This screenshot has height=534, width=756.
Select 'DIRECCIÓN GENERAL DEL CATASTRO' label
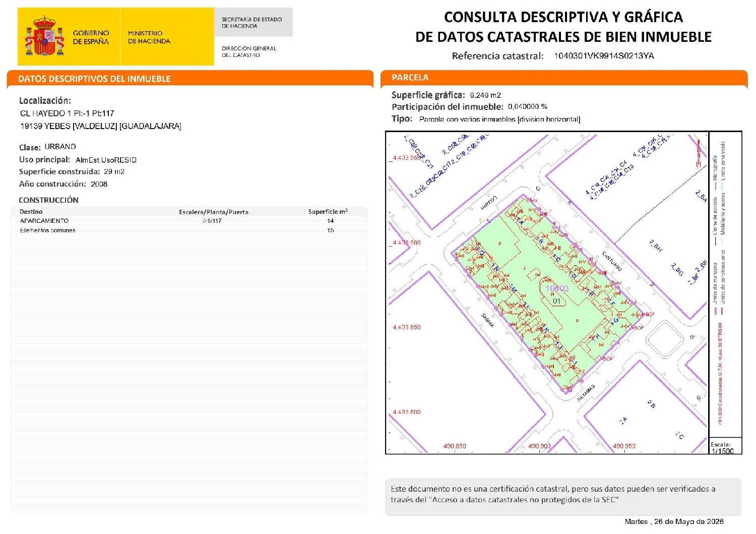[249, 51]
